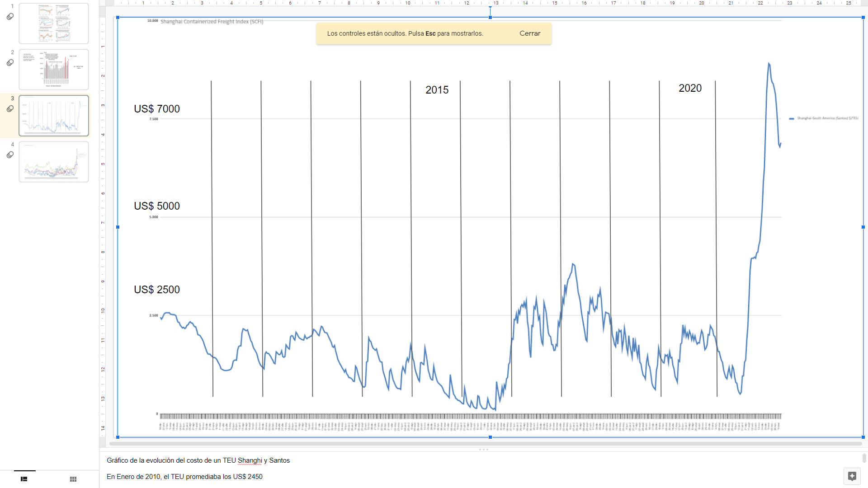
Task: Click the bottom-left selection handle of the image
Action: 118,437
